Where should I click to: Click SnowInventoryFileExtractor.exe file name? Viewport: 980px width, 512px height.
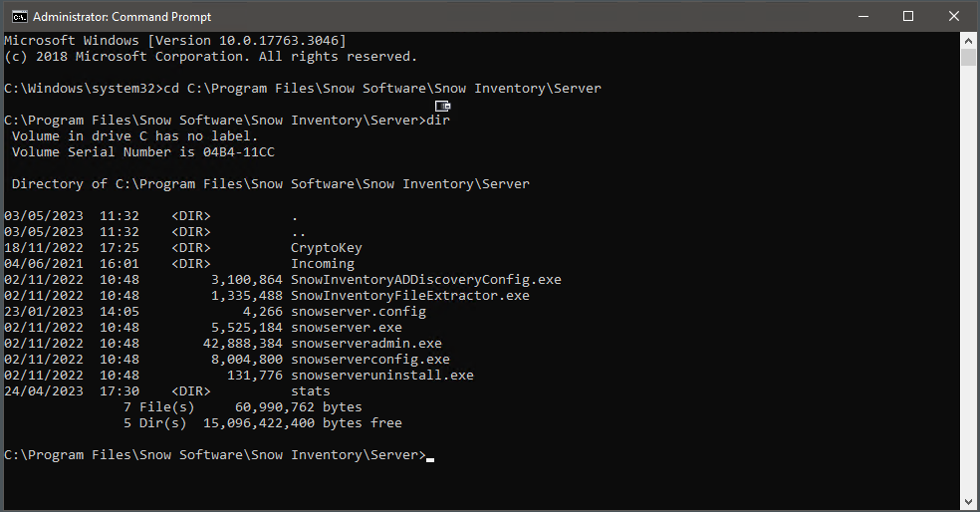point(410,296)
